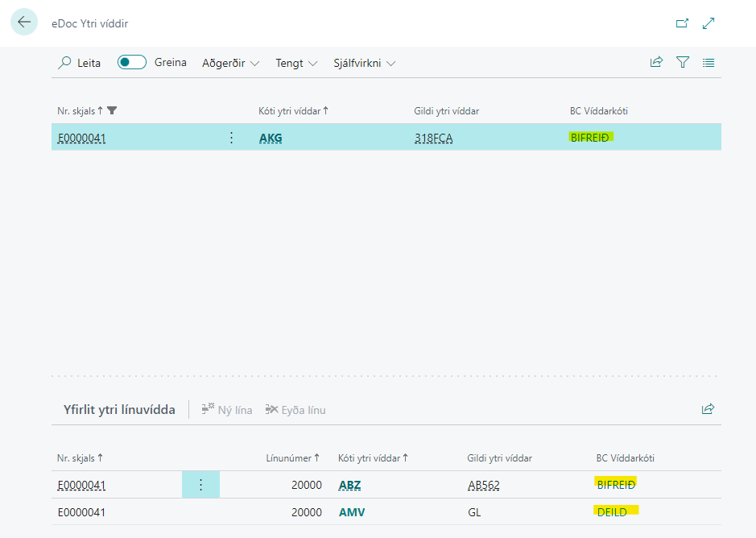
Task: Expand page to full screen icon
Action: (708, 23)
